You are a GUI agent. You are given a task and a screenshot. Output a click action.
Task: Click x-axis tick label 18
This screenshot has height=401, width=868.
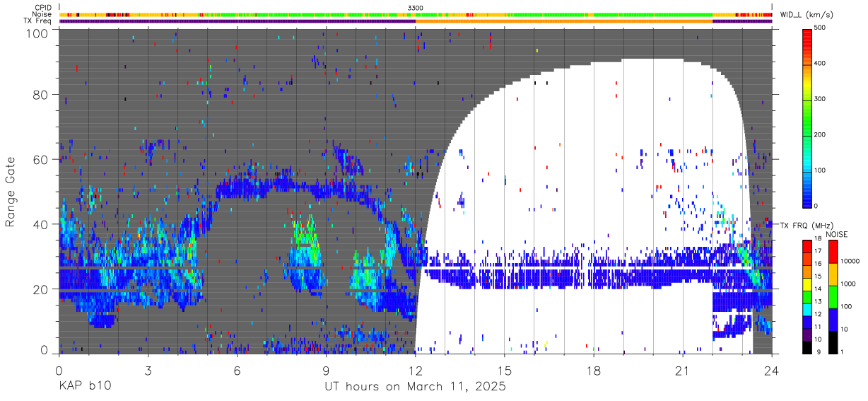594,371
